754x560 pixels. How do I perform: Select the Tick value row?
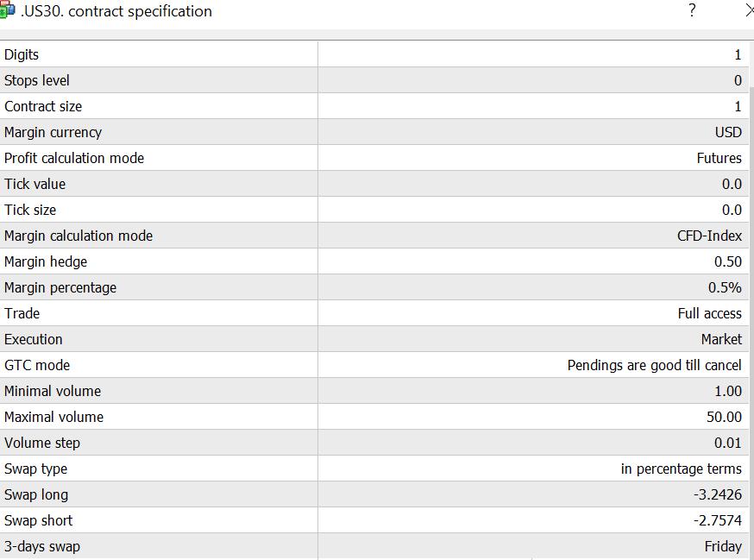pyautogui.click(x=374, y=184)
